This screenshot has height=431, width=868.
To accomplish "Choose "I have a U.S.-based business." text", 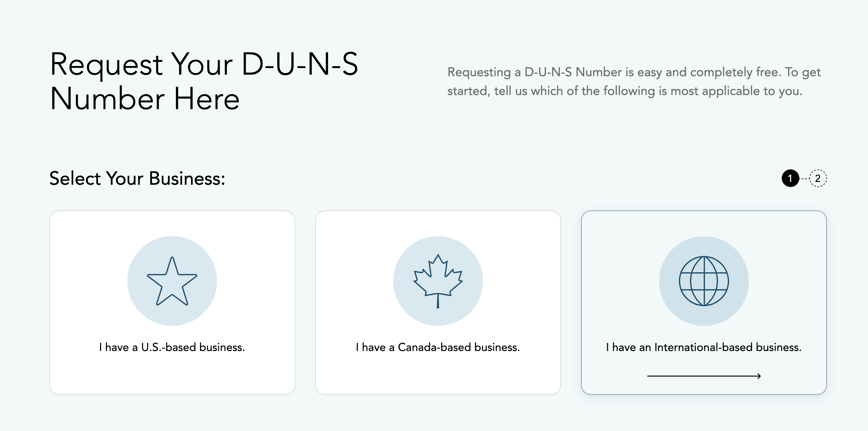I will [x=172, y=347].
